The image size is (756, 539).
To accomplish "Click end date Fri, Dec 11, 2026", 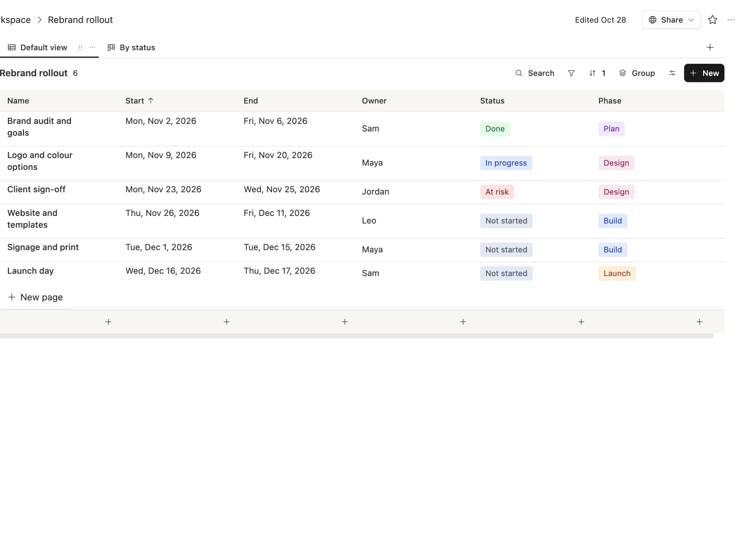I will [x=277, y=213].
